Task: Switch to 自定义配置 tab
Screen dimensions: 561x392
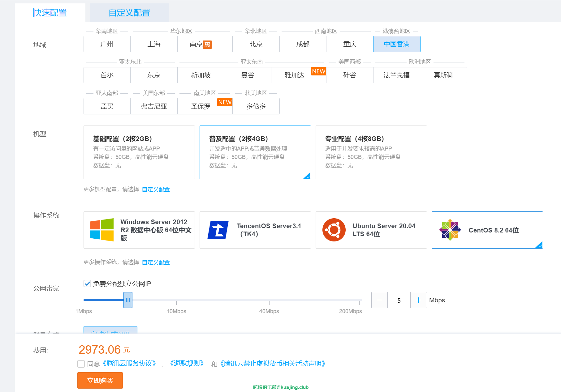Action: tap(129, 13)
